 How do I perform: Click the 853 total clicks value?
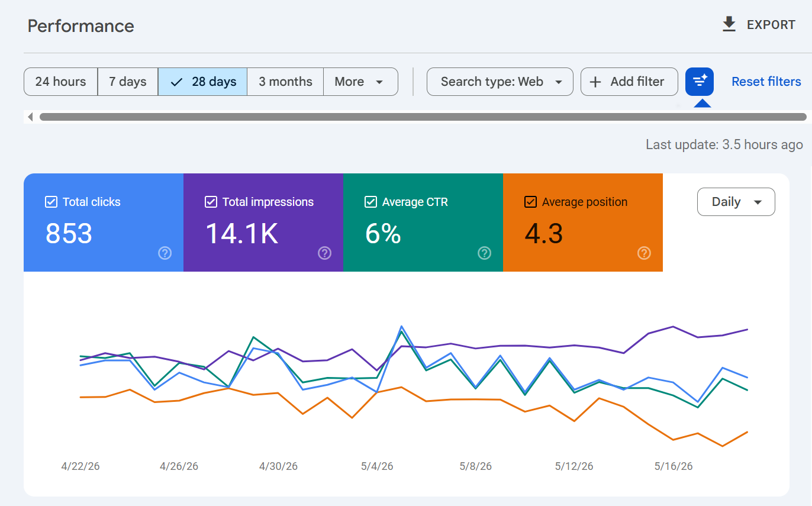click(69, 233)
